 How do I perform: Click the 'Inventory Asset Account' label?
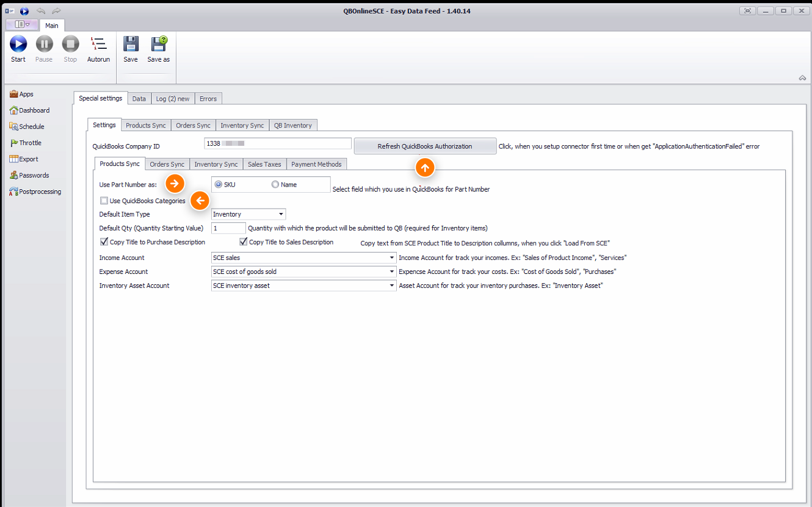click(x=134, y=286)
